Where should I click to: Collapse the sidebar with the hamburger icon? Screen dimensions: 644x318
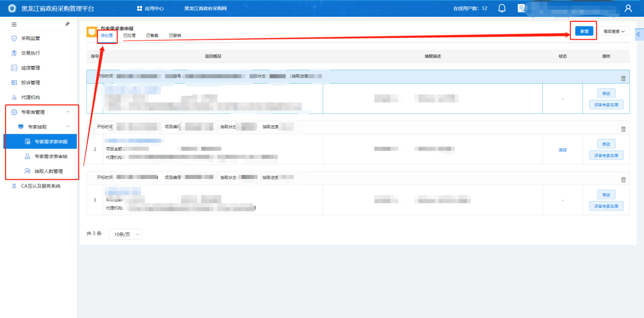[x=14, y=24]
